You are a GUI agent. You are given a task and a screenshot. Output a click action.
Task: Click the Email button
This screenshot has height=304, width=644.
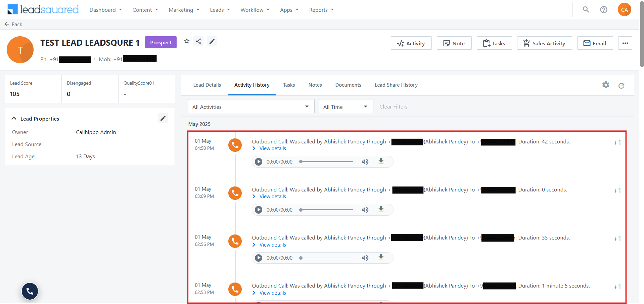(x=595, y=43)
